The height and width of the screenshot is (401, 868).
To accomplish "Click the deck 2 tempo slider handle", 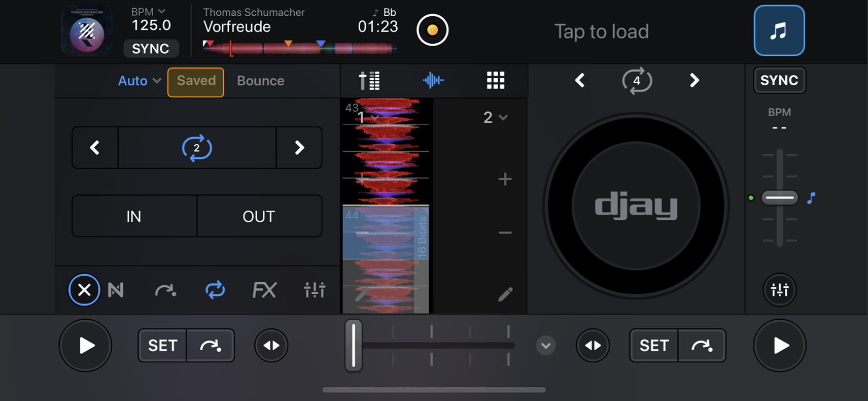I will (780, 197).
